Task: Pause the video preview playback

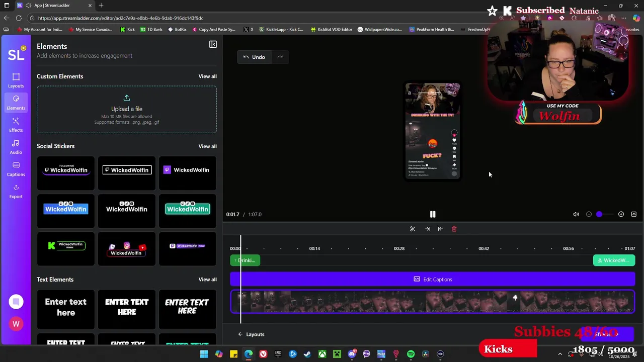Action: 432,214
